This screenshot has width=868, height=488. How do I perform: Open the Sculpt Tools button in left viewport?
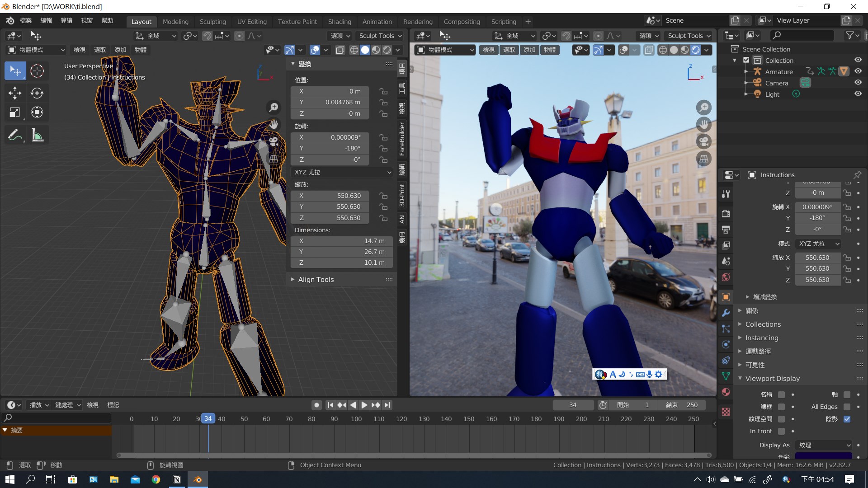pyautogui.click(x=380, y=36)
